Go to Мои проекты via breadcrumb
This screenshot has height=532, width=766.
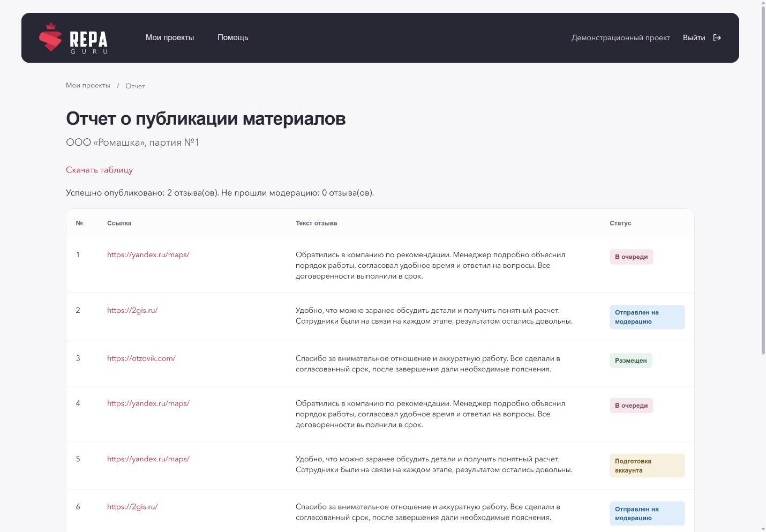88,86
